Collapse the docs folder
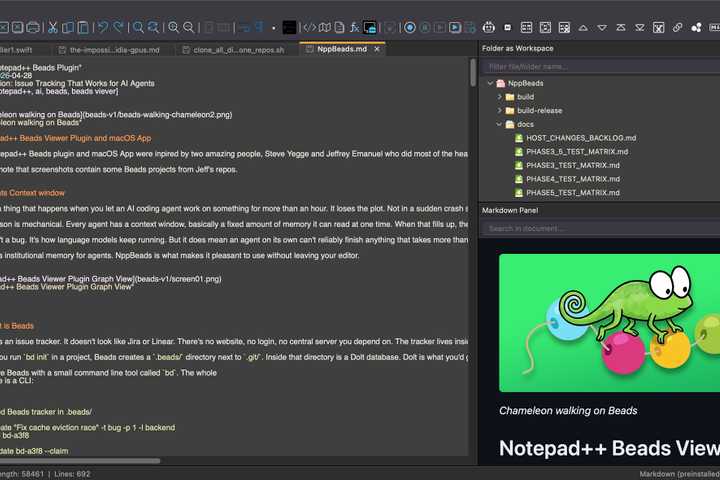This screenshot has height=480, width=720. pyautogui.click(x=499, y=124)
